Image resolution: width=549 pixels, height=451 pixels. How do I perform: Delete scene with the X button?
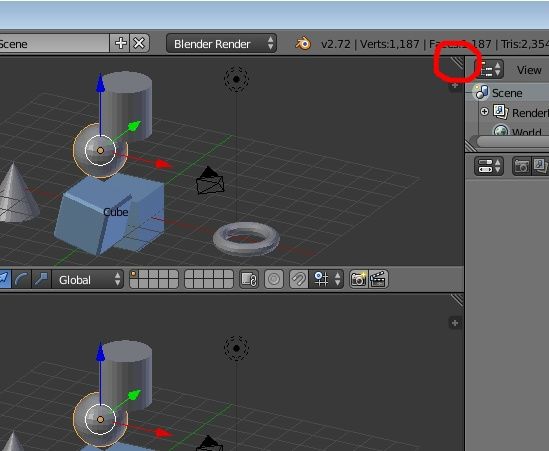click(140, 43)
